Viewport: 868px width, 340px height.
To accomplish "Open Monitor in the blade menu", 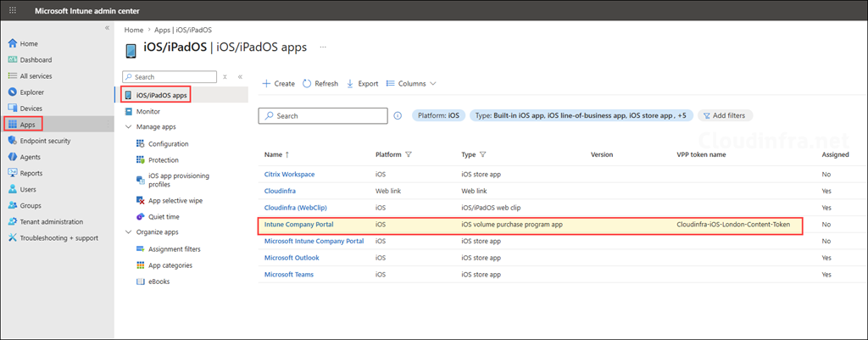I will [x=148, y=111].
